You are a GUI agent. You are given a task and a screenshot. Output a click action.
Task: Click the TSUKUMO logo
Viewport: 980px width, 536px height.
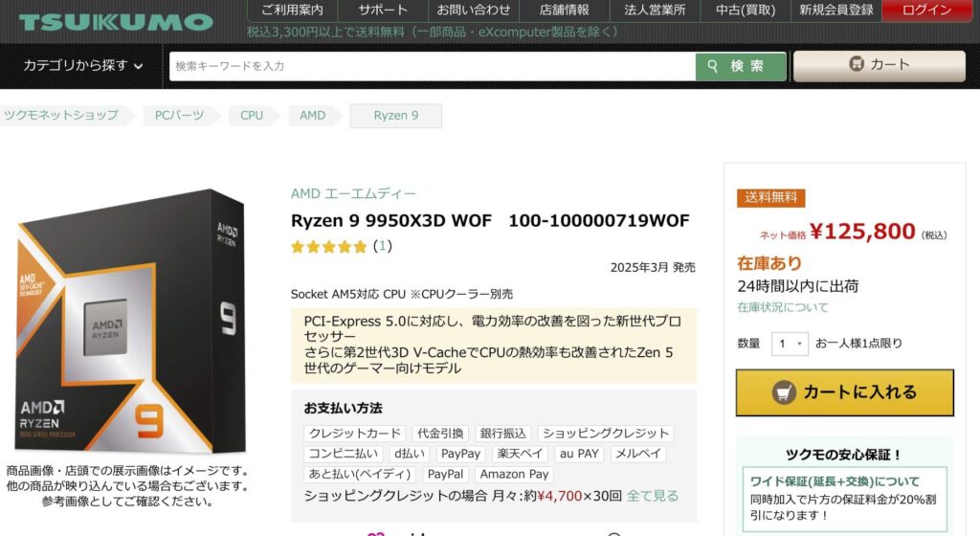tap(116, 21)
